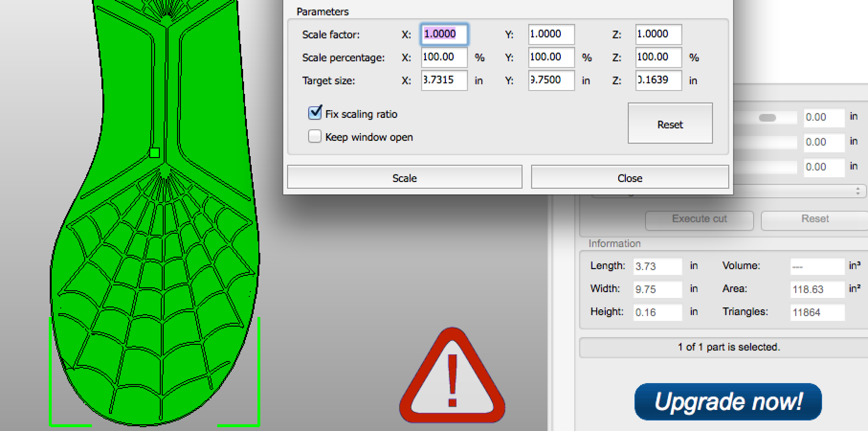The image size is (868, 431).
Task: Click the second 0.00 in cut value field
Action: click(x=824, y=142)
